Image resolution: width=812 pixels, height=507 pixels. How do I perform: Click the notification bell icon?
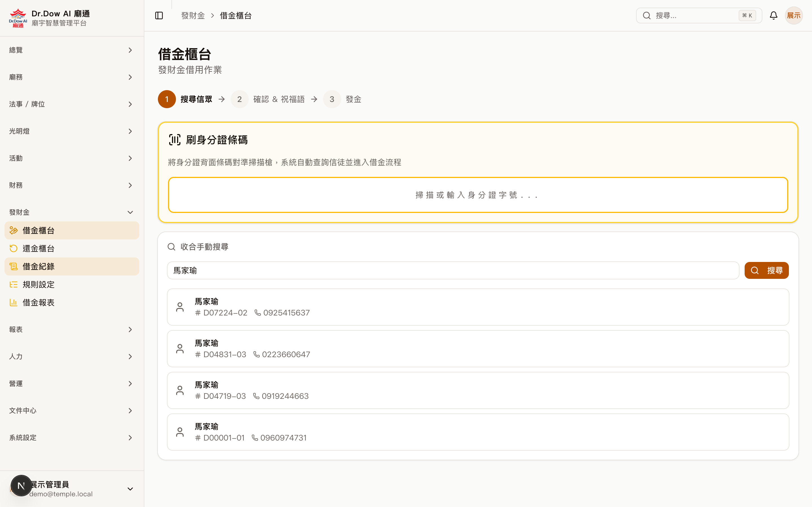click(x=773, y=15)
